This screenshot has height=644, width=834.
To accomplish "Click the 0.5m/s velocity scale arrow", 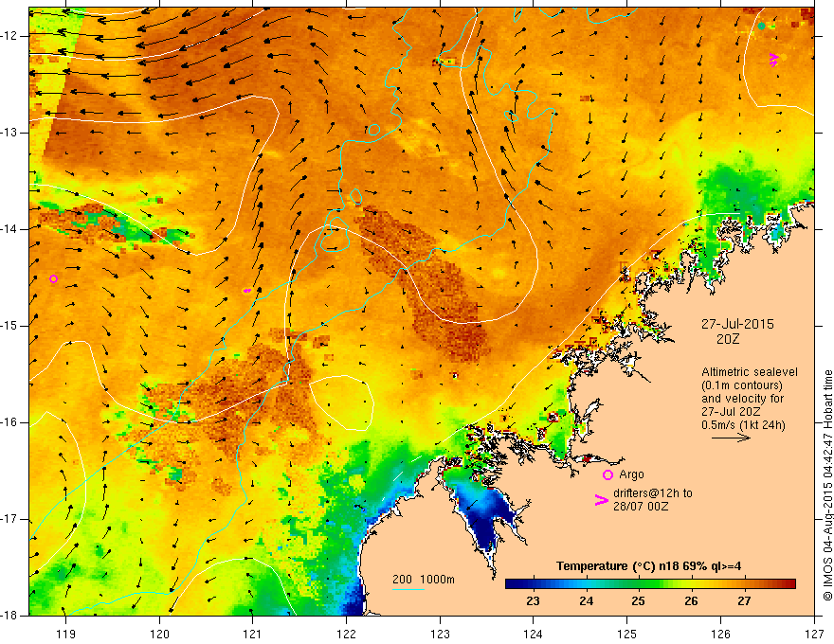I will click(731, 438).
